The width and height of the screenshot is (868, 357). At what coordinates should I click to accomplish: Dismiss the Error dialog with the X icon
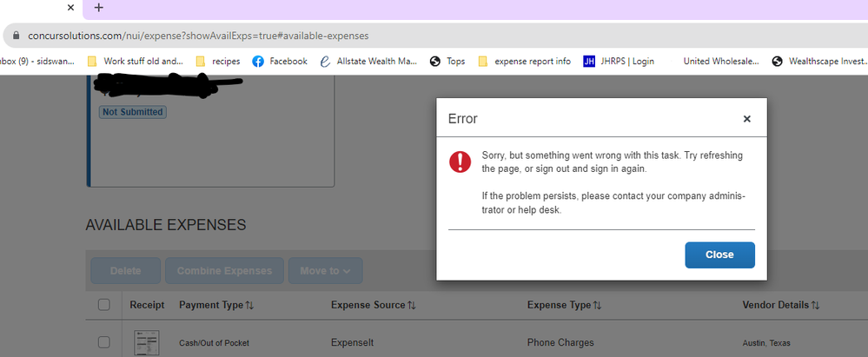click(x=746, y=118)
